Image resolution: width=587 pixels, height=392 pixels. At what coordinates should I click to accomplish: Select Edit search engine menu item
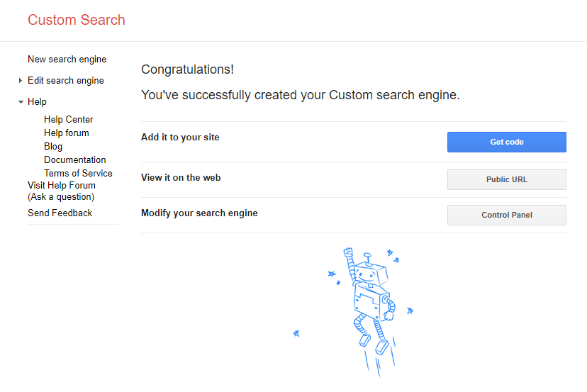pyautogui.click(x=66, y=81)
